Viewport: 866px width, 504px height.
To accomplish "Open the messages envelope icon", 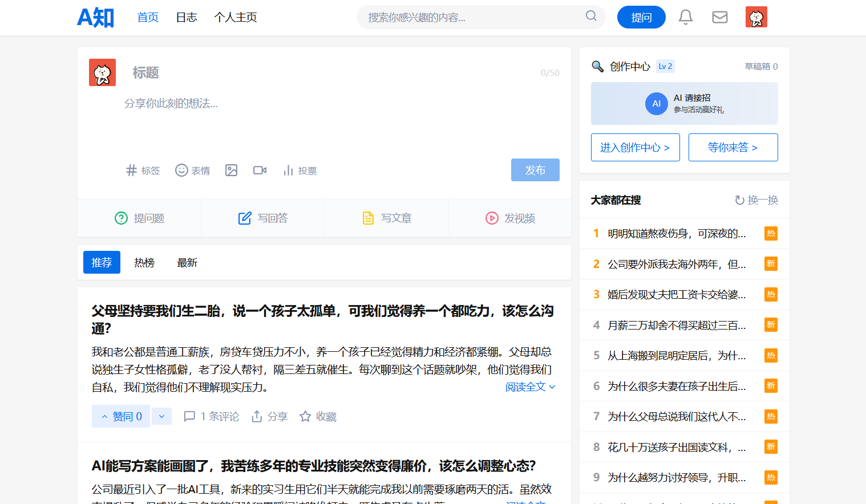I will point(720,17).
